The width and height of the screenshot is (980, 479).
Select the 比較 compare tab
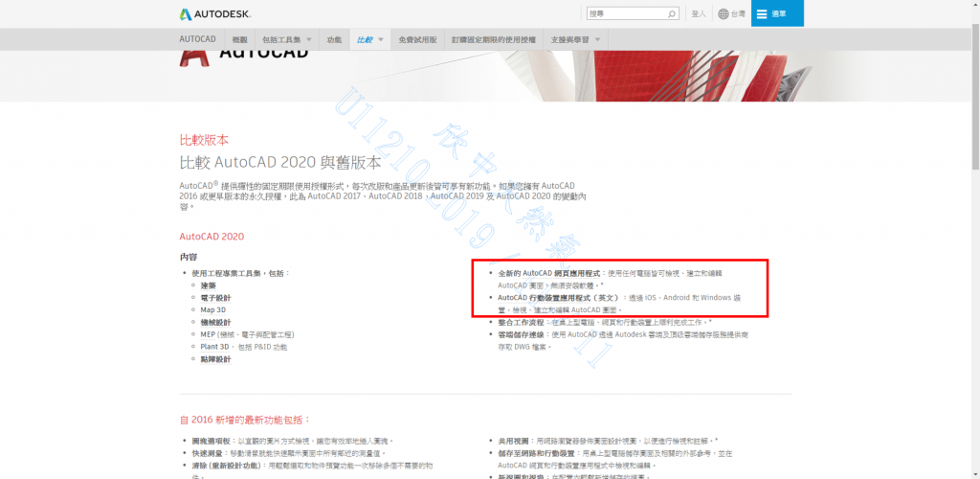tap(365, 39)
